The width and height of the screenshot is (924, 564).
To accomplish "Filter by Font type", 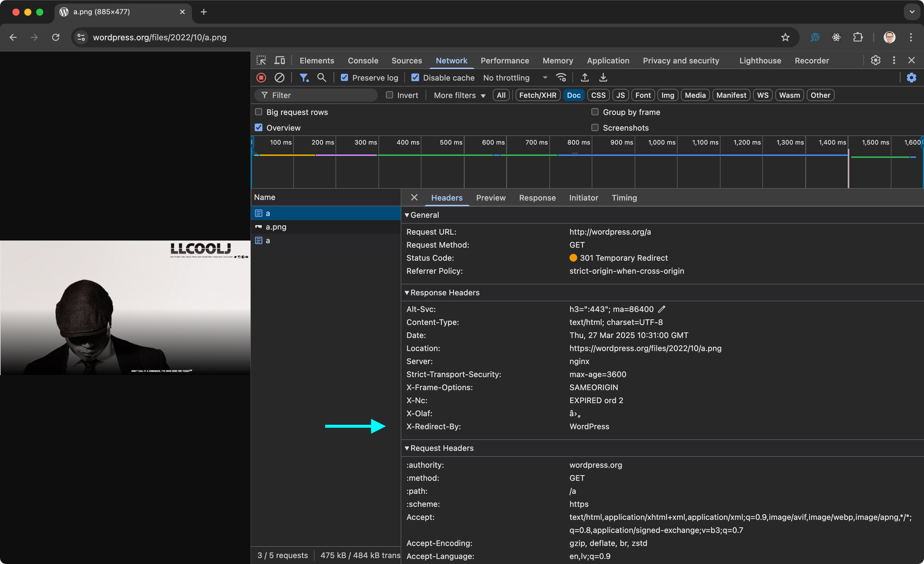I will point(643,95).
